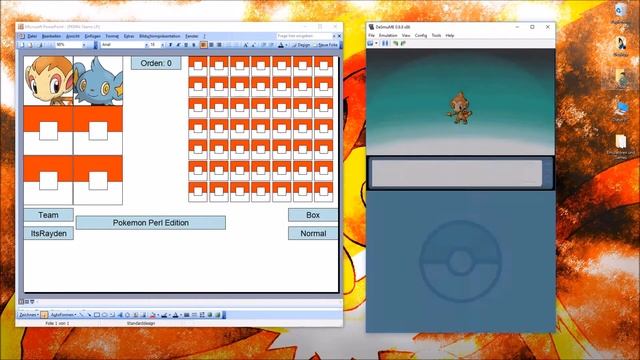Click the Shinx picture on the slide
The image size is (640, 360).
(x=98, y=81)
